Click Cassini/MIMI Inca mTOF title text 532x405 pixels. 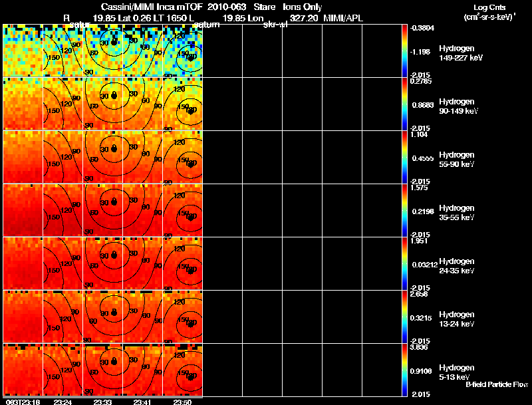[152, 7]
